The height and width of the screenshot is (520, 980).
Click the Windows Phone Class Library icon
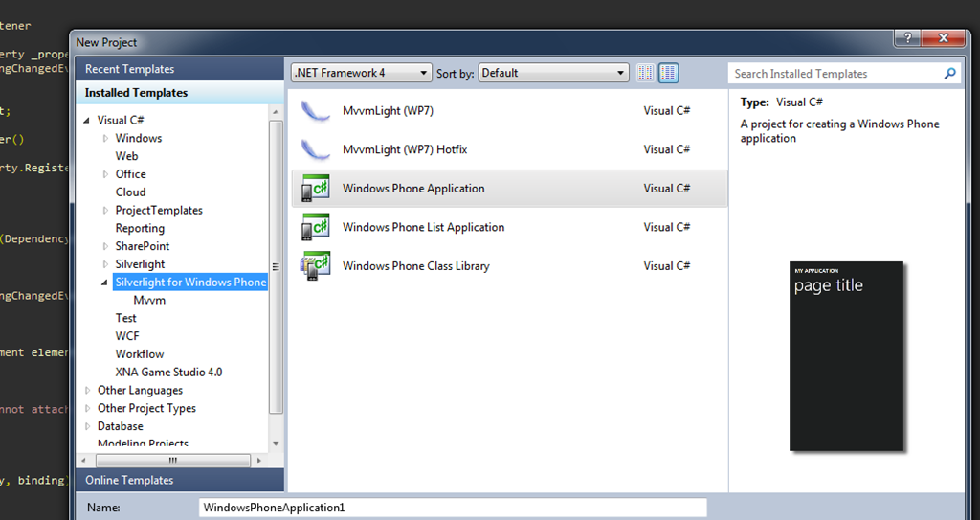pyautogui.click(x=316, y=266)
